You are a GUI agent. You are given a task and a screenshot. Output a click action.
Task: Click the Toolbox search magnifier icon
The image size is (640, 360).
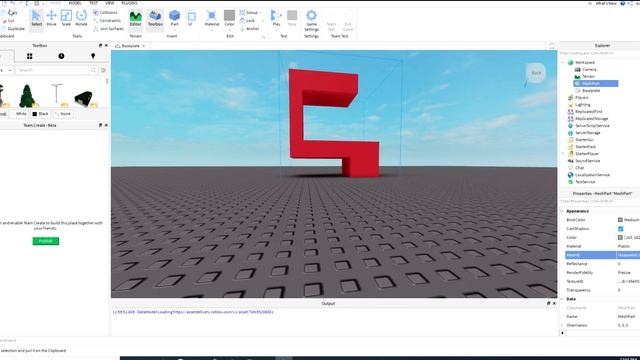tap(93, 70)
